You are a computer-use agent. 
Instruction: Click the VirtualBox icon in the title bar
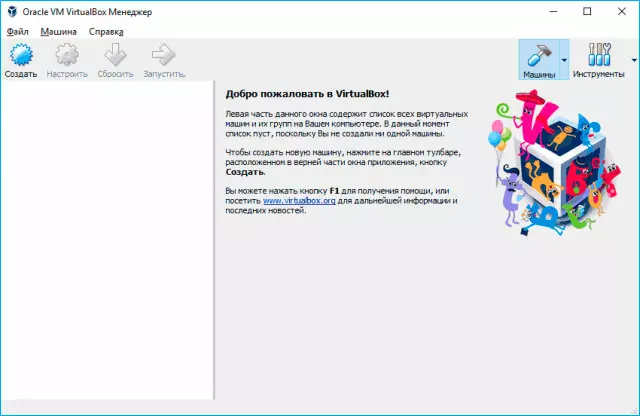pos(12,11)
